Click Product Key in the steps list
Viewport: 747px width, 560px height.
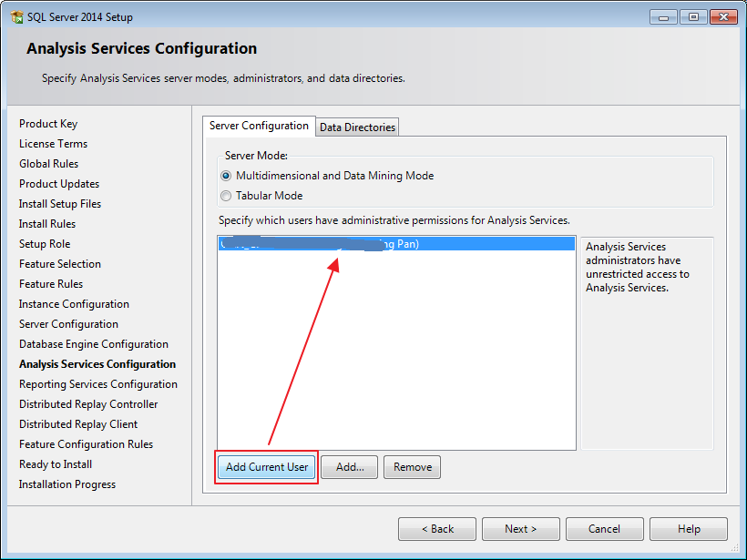click(48, 124)
